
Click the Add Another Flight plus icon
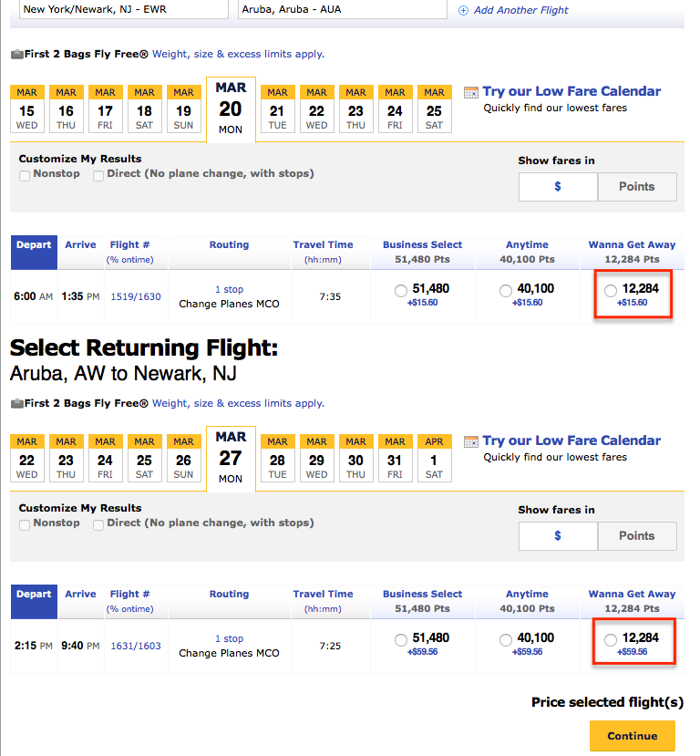point(463,11)
